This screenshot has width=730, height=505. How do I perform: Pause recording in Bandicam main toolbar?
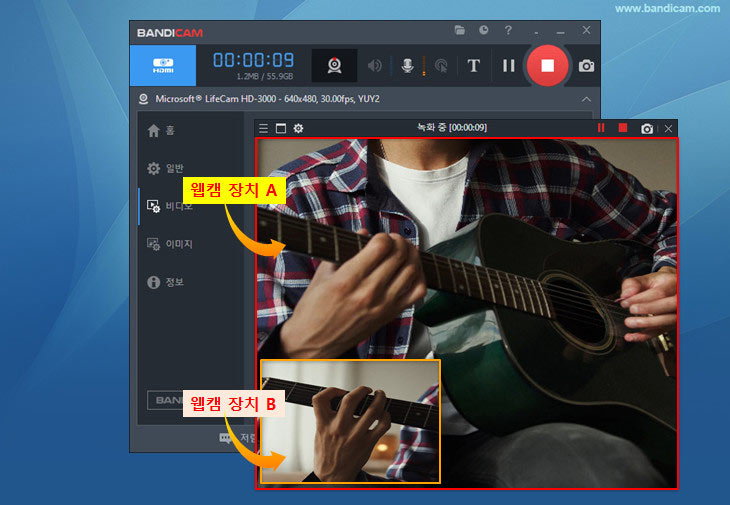(x=508, y=66)
